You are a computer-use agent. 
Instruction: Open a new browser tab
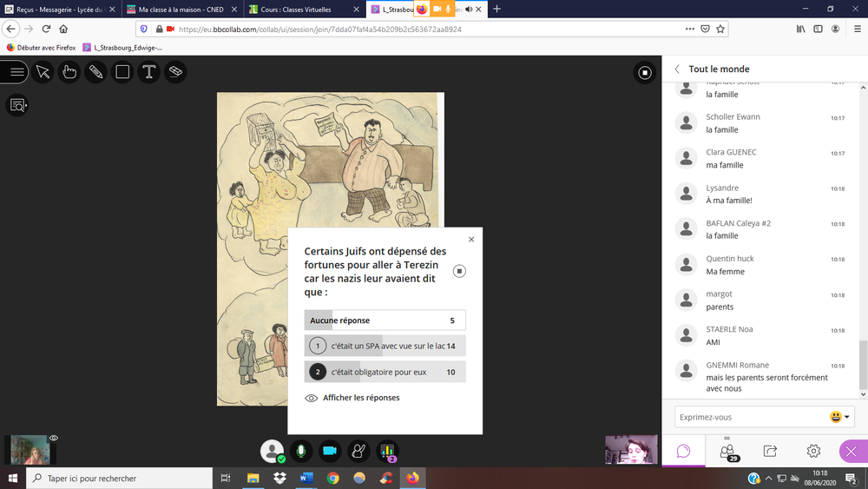tap(496, 9)
